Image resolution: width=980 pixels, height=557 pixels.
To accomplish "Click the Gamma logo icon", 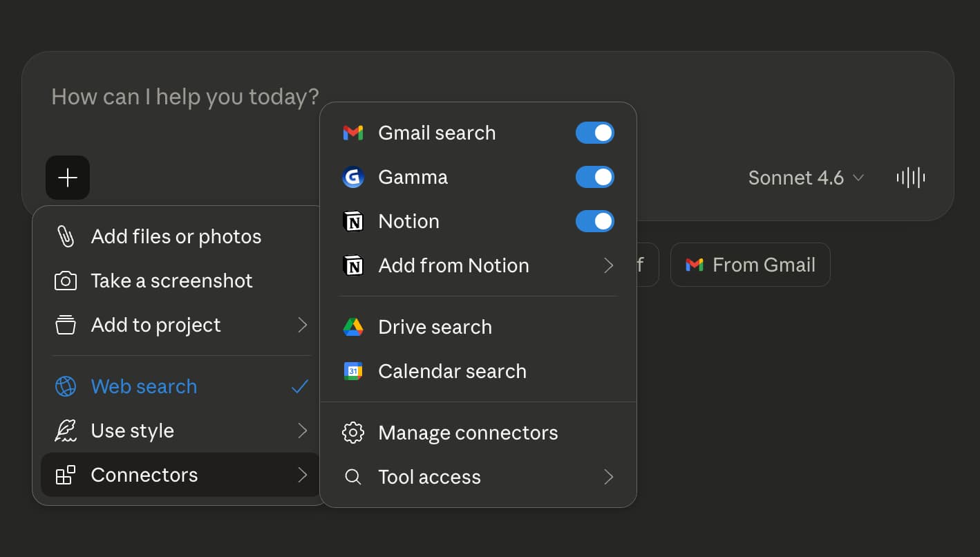I will tap(353, 177).
